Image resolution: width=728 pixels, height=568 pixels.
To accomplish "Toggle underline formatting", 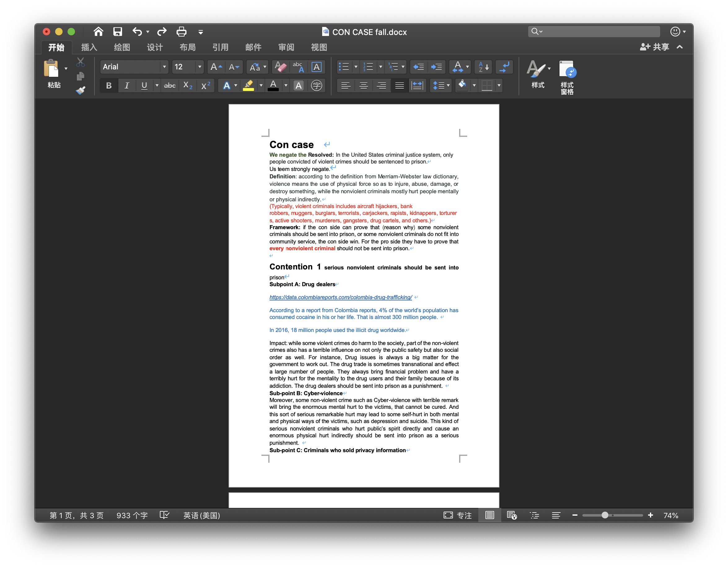I will tap(144, 86).
